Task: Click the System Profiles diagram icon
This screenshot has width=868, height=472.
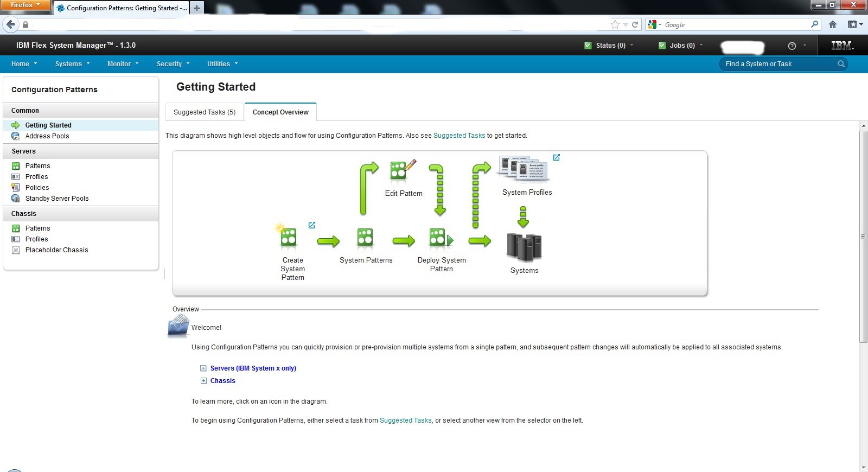Action: click(x=524, y=168)
